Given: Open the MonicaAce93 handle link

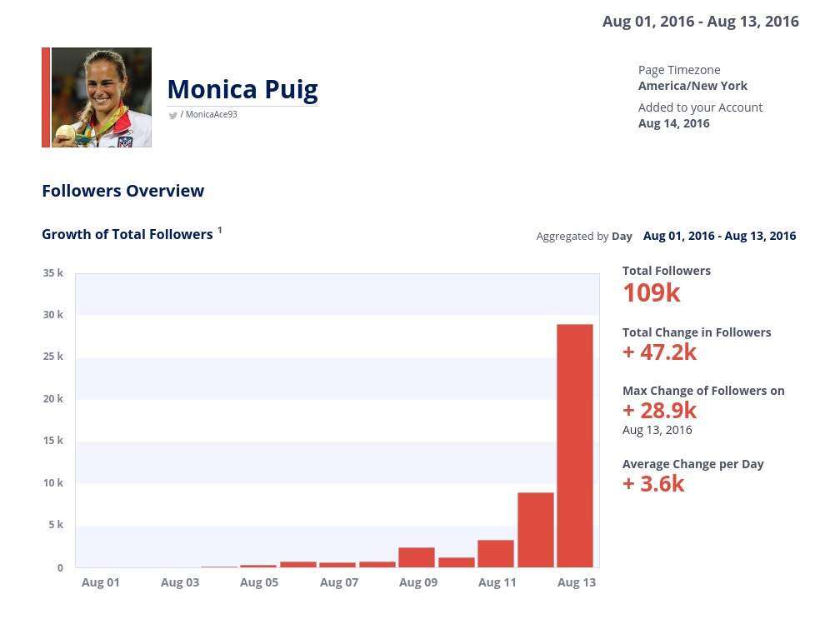Looking at the screenshot, I should click(x=211, y=114).
